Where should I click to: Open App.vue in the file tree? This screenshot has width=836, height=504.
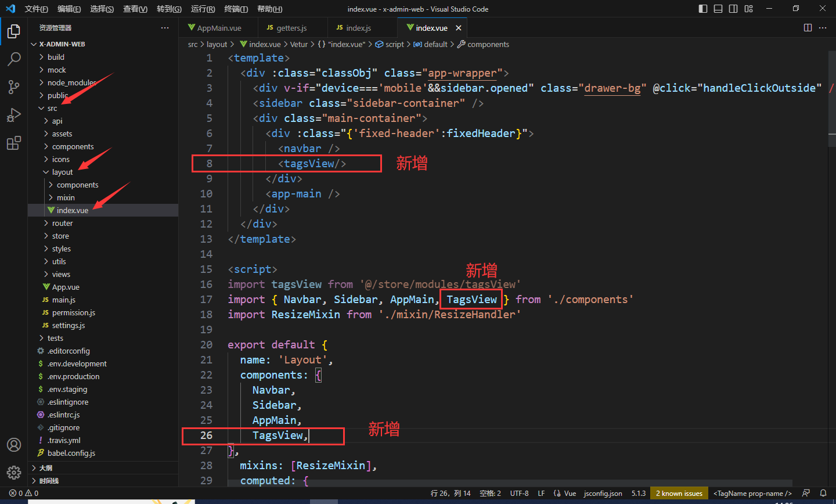[103, 287]
